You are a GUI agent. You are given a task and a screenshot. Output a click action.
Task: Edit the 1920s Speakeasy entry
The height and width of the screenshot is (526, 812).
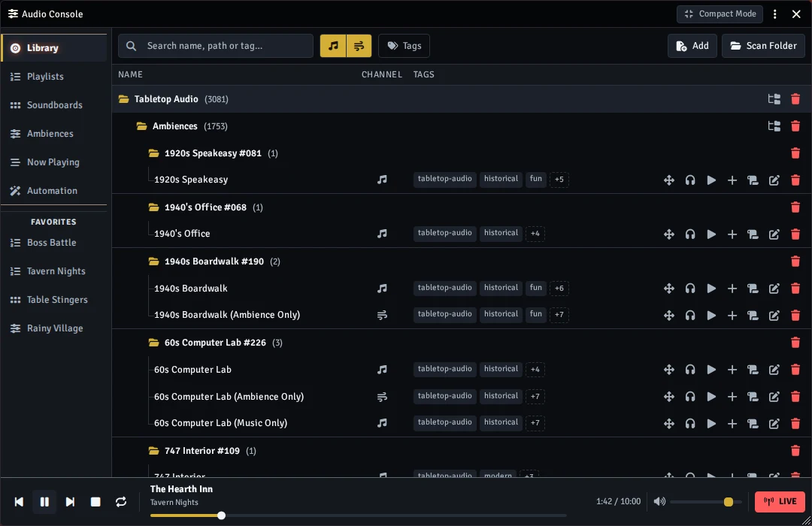pos(774,180)
